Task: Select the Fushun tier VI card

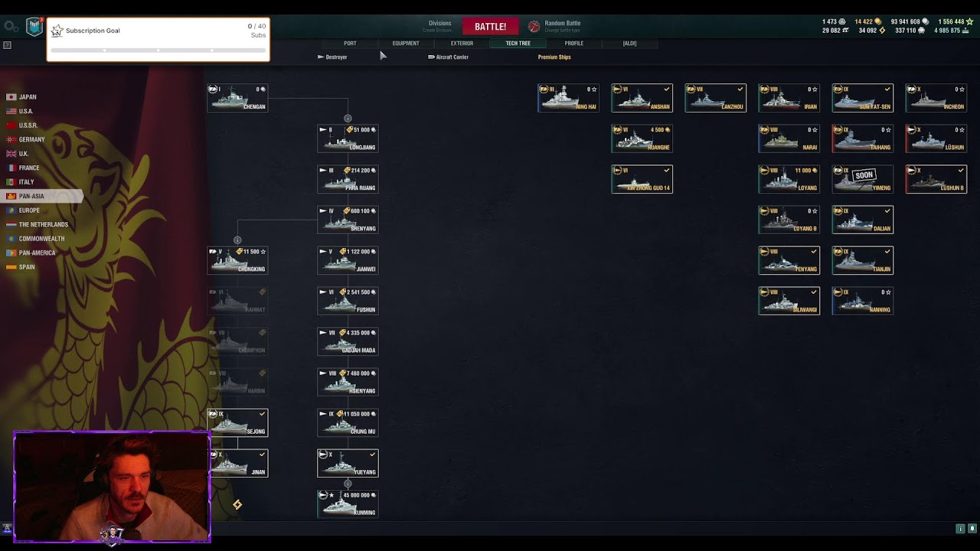Action: 348,301
